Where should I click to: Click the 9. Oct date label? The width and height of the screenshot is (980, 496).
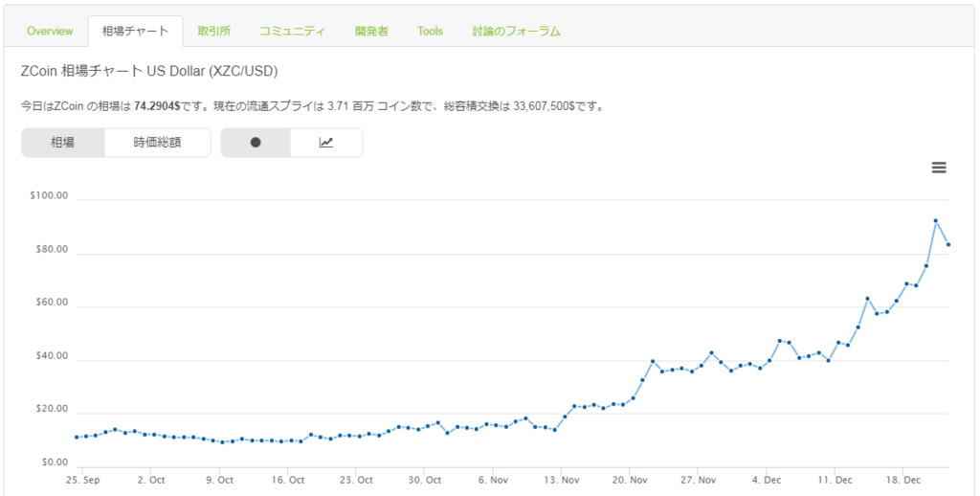[x=220, y=480]
